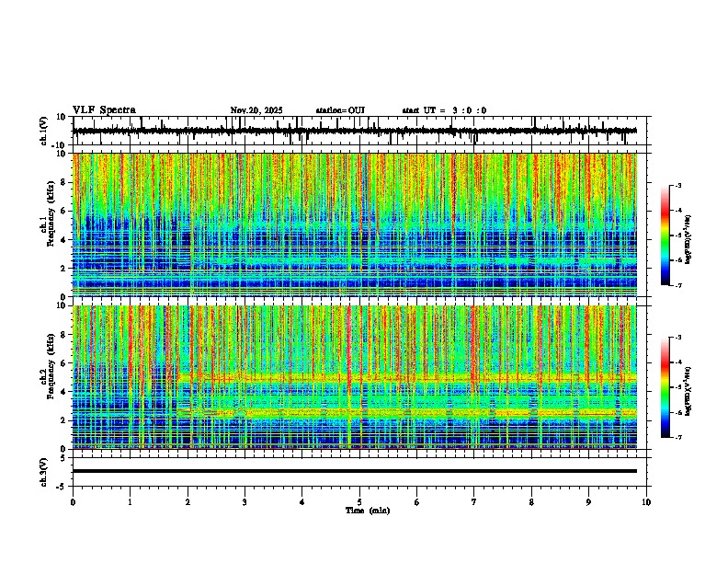The height and width of the screenshot is (563, 728).
Task: Click the ch.1 Frequency (kHz) axis label
Action: click(x=48, y=224)
